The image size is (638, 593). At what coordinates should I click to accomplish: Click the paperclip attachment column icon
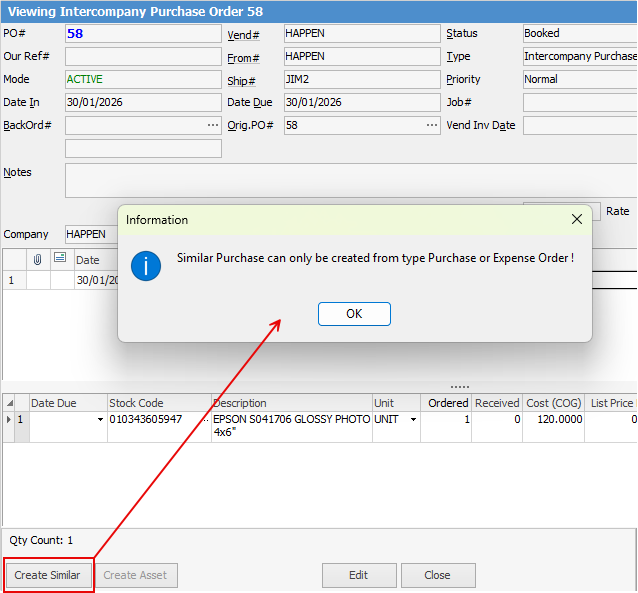tap(38, 259)
